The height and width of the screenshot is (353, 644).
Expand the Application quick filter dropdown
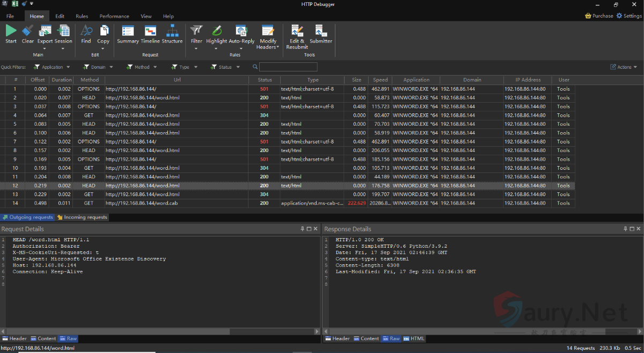point(52,67)
